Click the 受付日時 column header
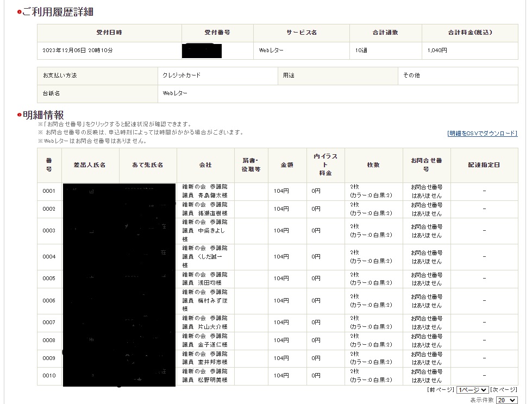532x404 pixels. 109,33
